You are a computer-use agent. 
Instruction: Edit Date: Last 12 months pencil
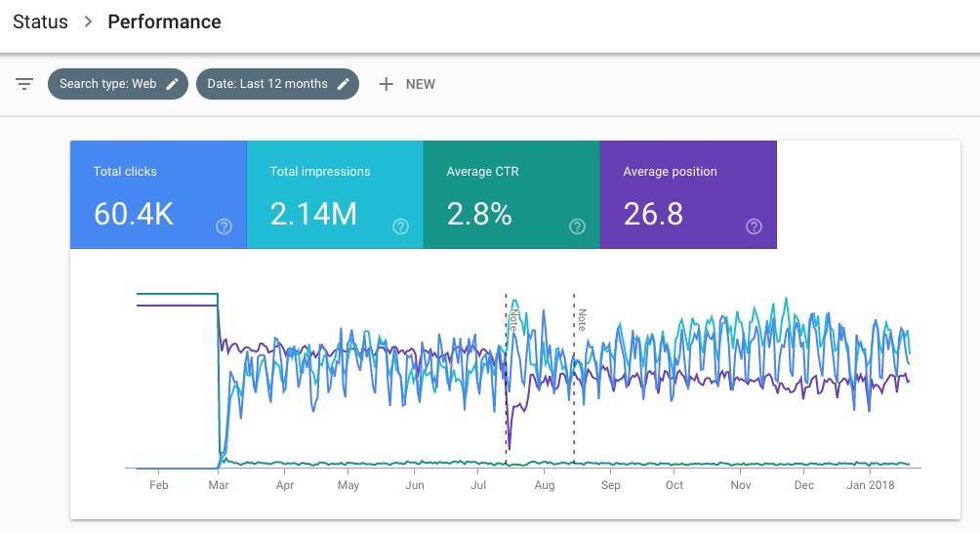click(x=344, y=84)
